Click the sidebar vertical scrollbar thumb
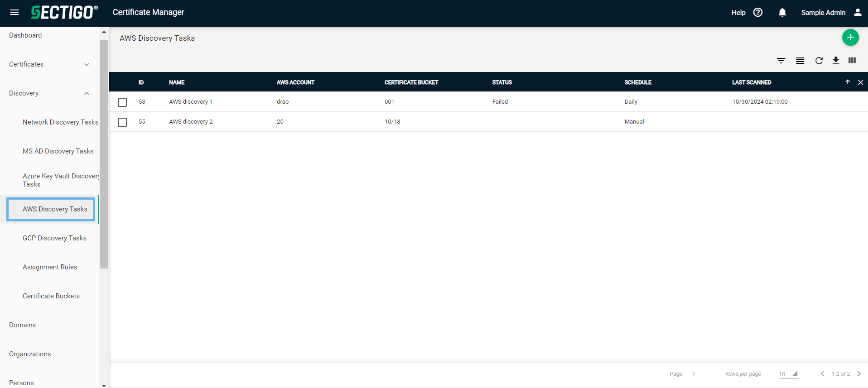Screen dimensions: 868x388 click(104, 154)
